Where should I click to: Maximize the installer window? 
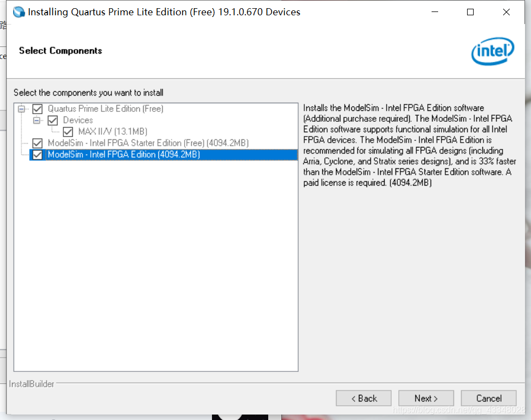470,12
